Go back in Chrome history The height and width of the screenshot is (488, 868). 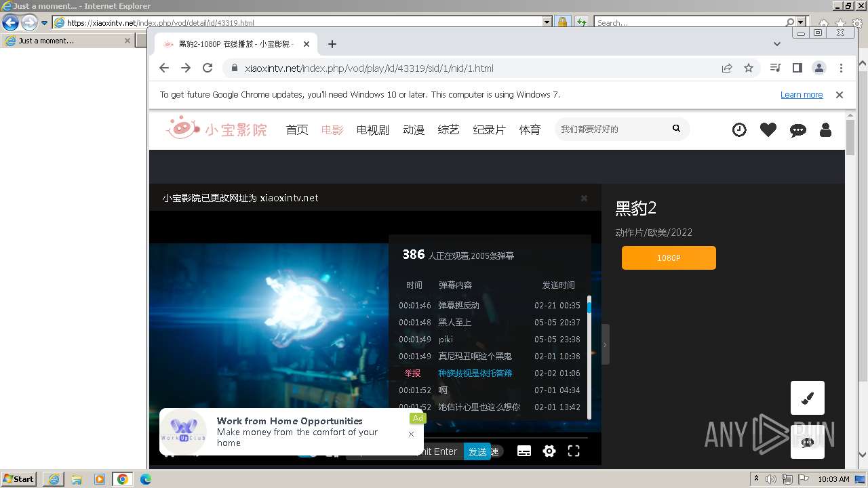click(x=164, y=68)
